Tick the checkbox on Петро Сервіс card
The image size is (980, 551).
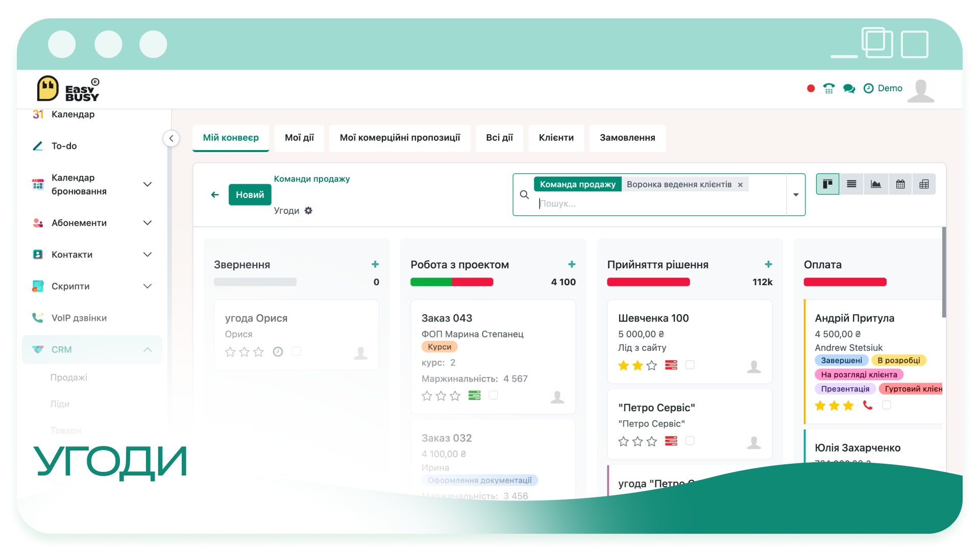pyautogui.click(x=690, y=441)
